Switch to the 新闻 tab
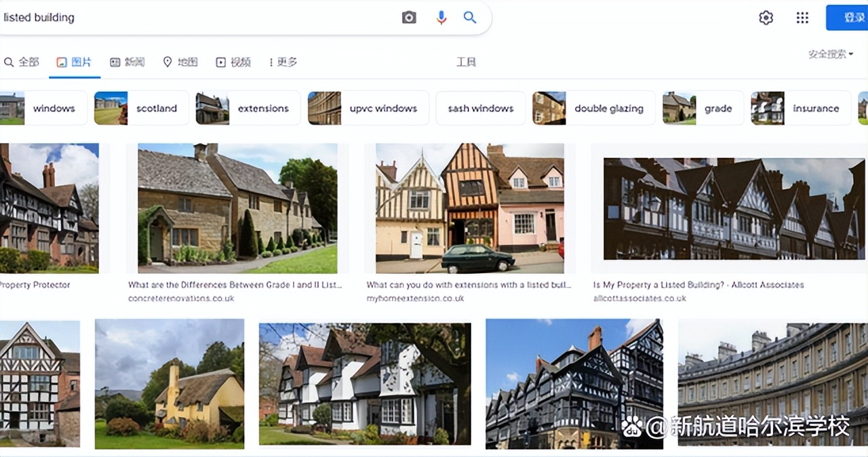This screenshot has height=457, width=868. coord(127,62)
